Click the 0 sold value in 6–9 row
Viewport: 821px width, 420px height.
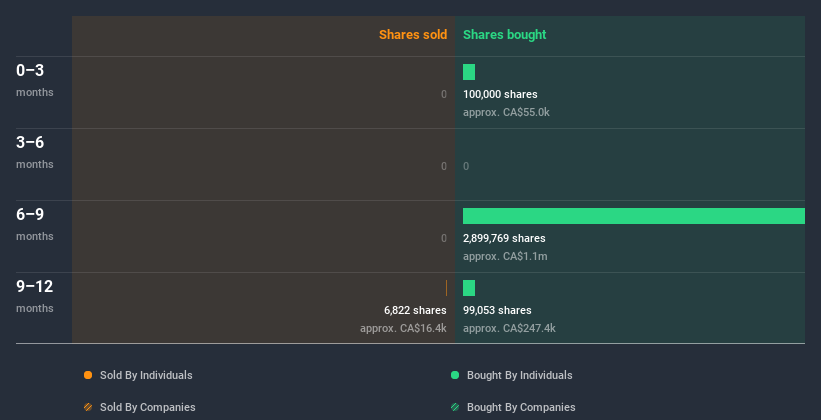[x=444, y=238]
